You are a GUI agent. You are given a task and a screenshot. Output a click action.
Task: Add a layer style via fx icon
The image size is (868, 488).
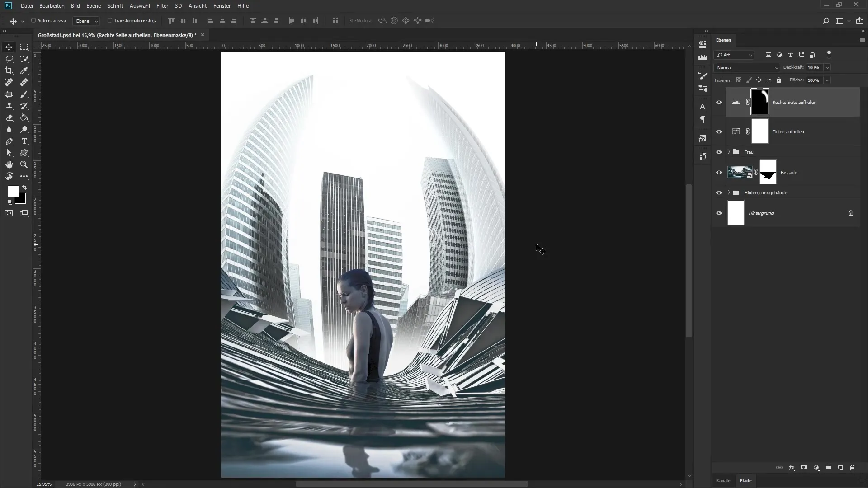pos(792,468)
